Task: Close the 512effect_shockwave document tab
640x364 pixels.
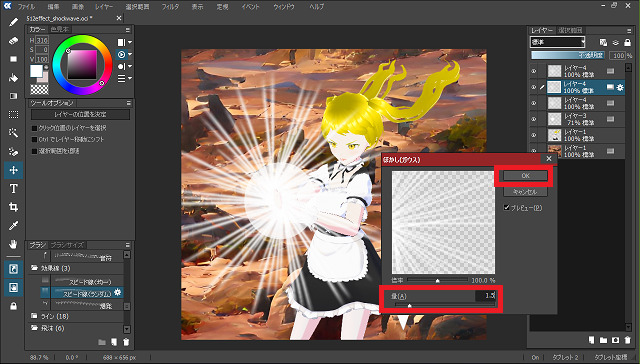Action: 119,18
